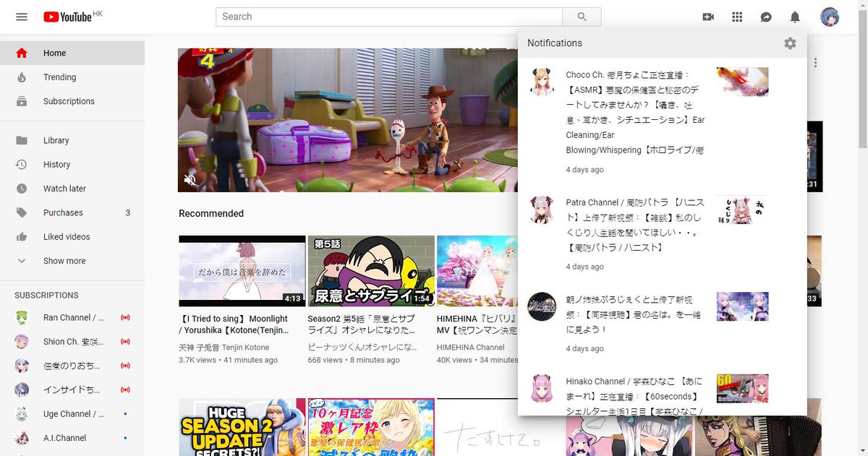Click the Purchases tag icon
Viewport: 868px width, 456px height.
tap(22, 212)
